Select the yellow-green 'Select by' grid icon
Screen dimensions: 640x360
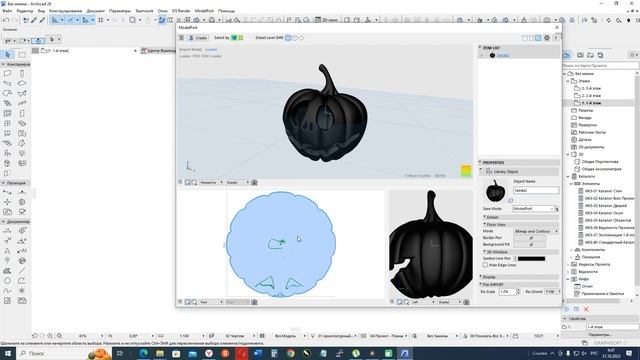click(x=241, y=38)
